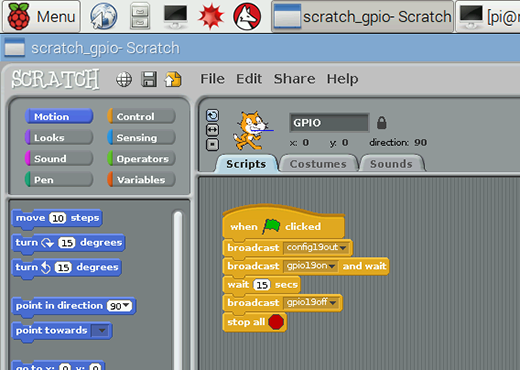Click the GPIO sprite name field
Image resolution: width=520 pixels, height=370 pixels.
[x=329, y=123]
